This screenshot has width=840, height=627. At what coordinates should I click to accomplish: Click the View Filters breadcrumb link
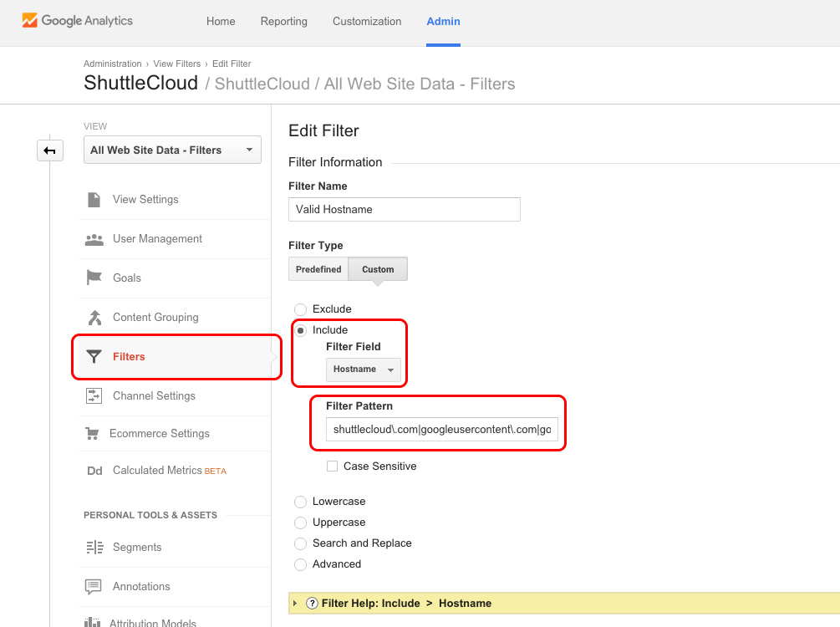point(177,64)
